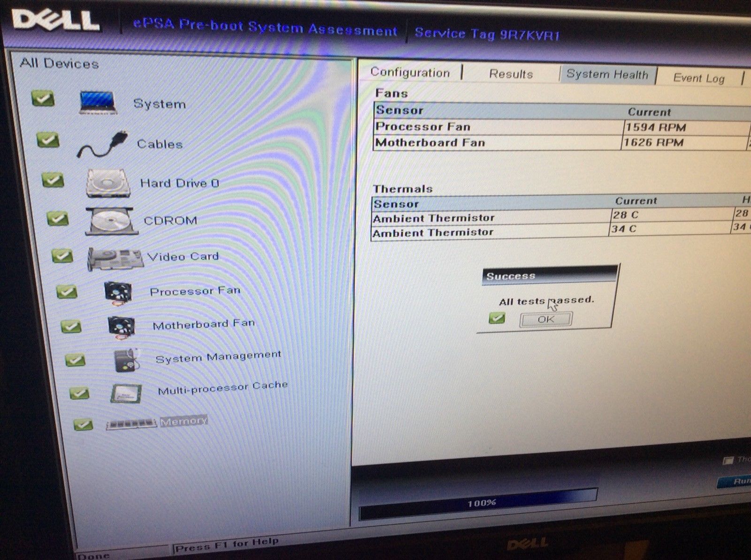The width and height of the screenshot is (751, 560).
Task: Click the Done status bar text
Action: click(x=93, y=556)
